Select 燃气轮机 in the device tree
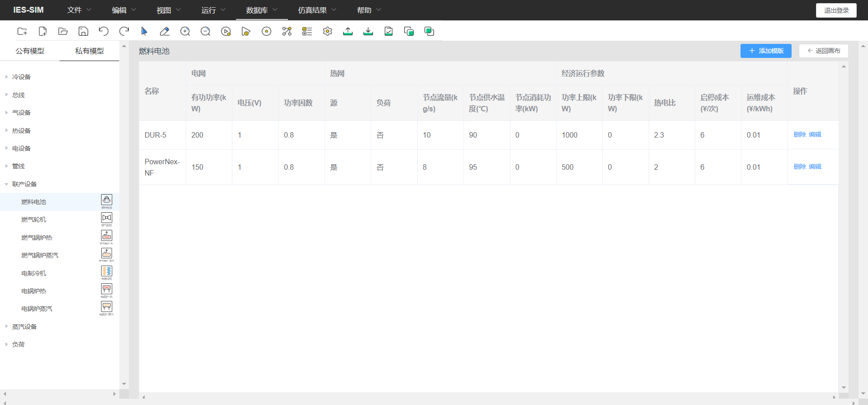The width and height of the screenshot is (868, 405). (34, 219)
